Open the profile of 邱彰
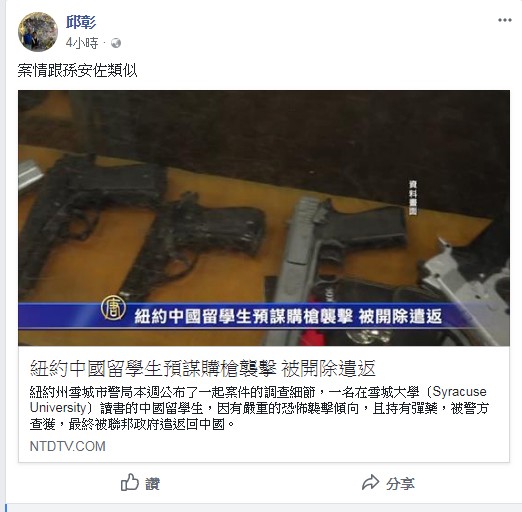The image size is (522, 512). [81, 22]
